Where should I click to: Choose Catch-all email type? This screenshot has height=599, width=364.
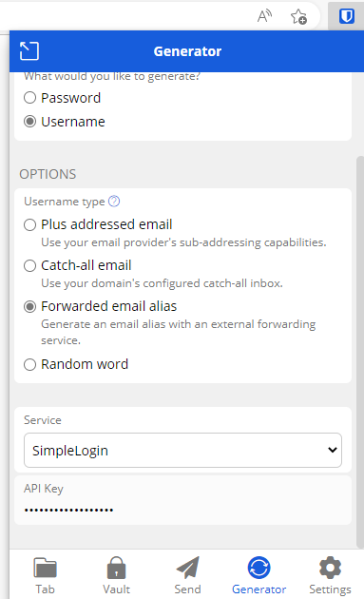29,265
